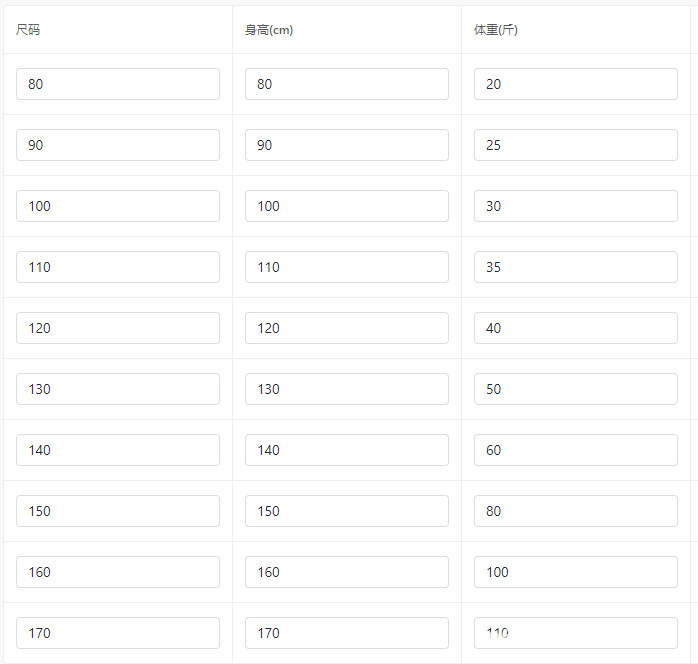This screenshot has height=664, width=698.
Task: Focus the 尺码 input showing 130
Action: click(x=118, y=389)
